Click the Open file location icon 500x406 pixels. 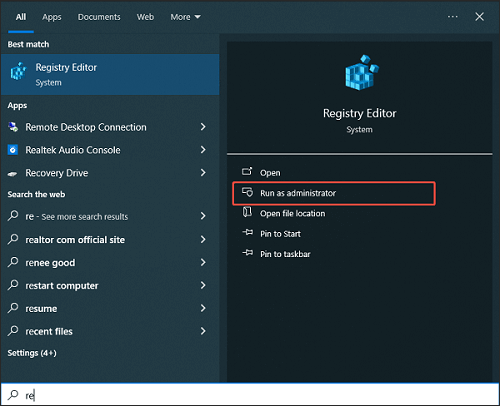pyautogui.click(x=247, y=212)
